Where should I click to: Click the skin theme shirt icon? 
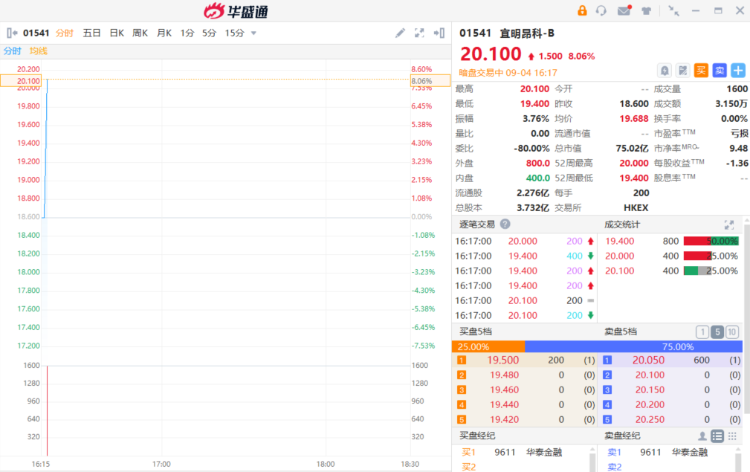pos(646,10)
